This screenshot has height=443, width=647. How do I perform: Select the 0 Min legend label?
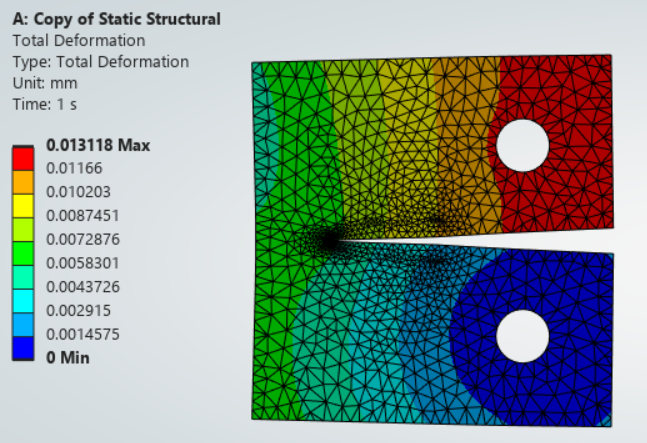click(68, 356)
